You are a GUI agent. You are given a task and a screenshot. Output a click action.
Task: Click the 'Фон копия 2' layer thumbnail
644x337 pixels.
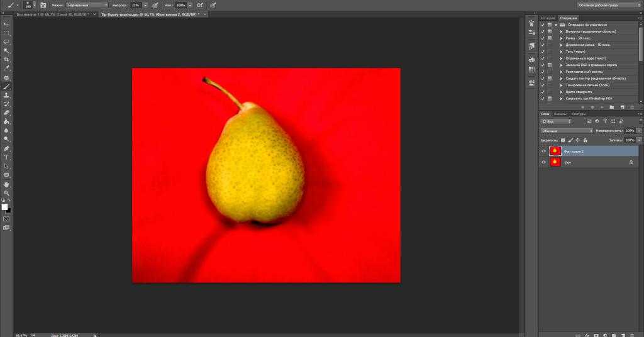(x=555, y=151)
